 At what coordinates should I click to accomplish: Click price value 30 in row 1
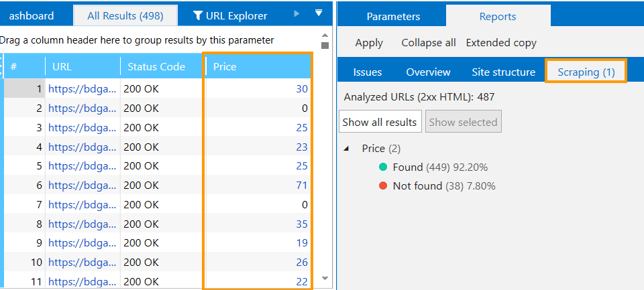point(302,89)
